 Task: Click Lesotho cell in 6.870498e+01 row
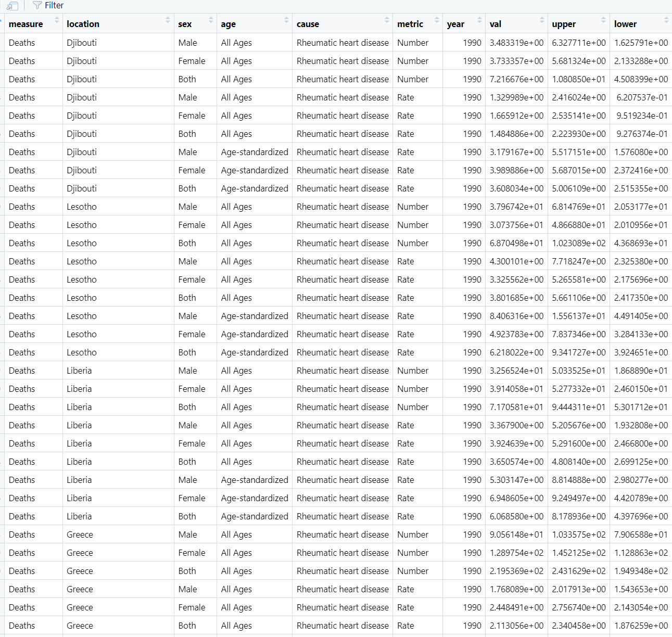point(118,243)
